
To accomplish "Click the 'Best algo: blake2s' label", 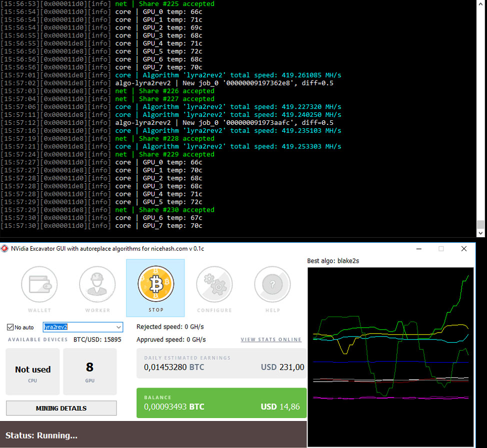I will pyautogui.click(x=333, y=261).
